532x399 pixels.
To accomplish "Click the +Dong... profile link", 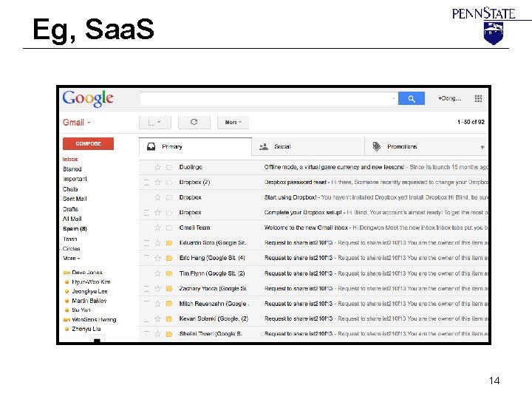I will point(450,98).
